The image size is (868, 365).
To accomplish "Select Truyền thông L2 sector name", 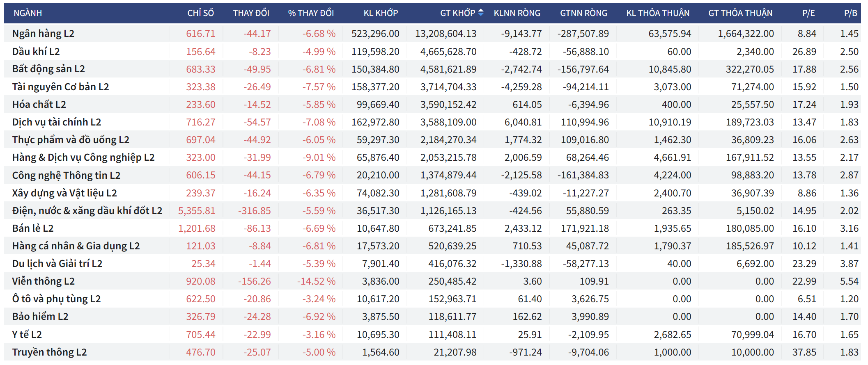I will pos(49,352).
